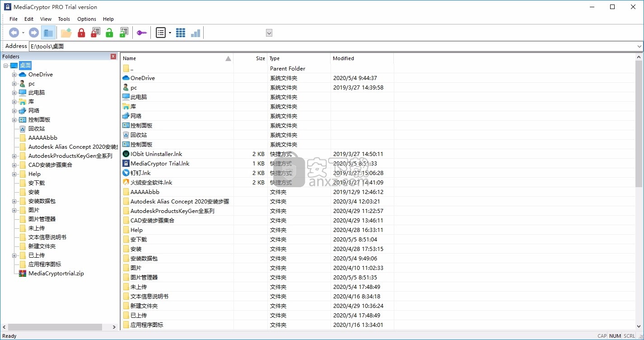Open the Tools menu

pyautogui.click(x=64, y=19)
